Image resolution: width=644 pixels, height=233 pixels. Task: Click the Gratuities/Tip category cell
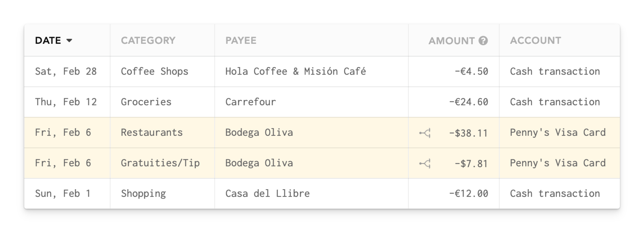tap(160, 163)
